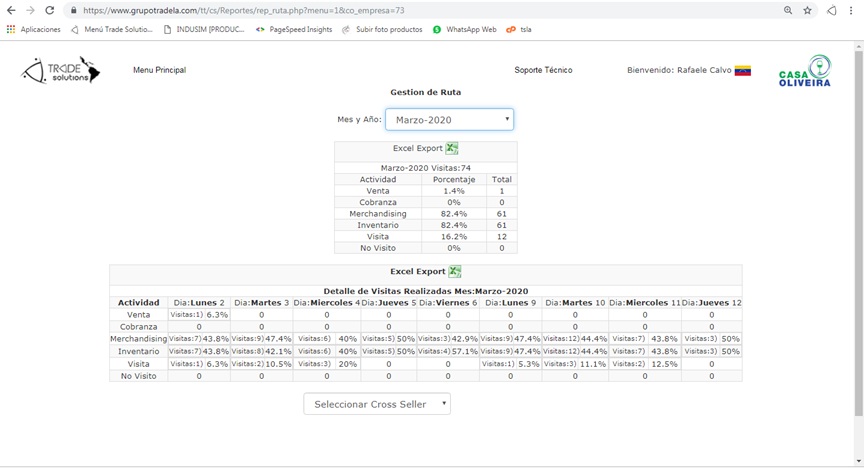
Task: Open the Menu Principal item
Action: [159, 70]
